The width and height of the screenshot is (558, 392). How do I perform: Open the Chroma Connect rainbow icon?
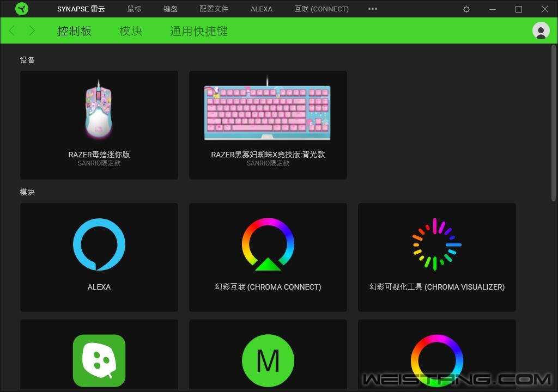(x=268, y=244)
